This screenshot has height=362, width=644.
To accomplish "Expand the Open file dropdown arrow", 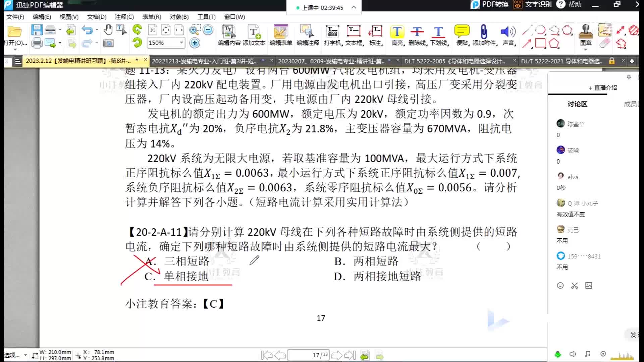I will click(x=15, y=50).
